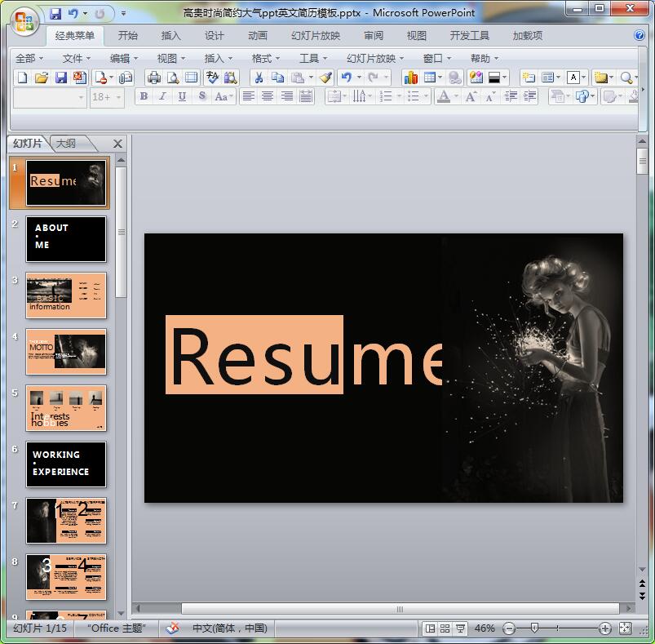Click the zoom in plus button
Image resolution: width=655 pixels, height=644 pixels.
point(605,628)
